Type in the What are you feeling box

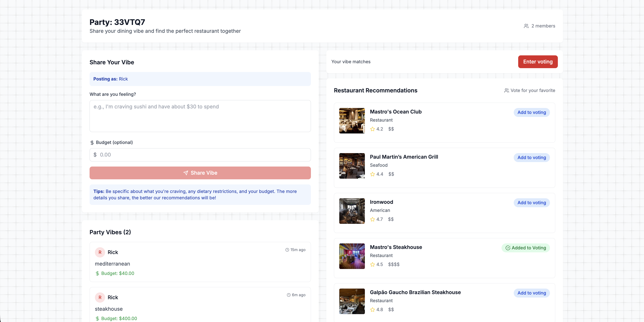pos(200,116)
